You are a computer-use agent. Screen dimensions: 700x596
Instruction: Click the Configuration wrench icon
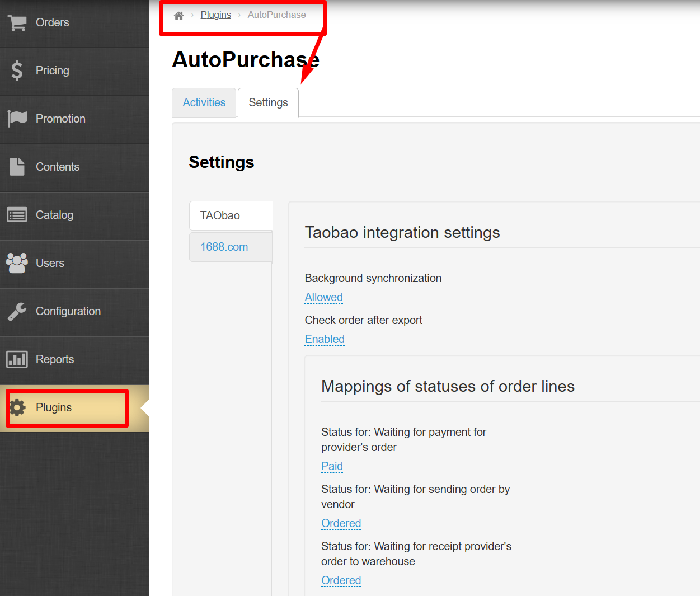(x=17, y=311)
